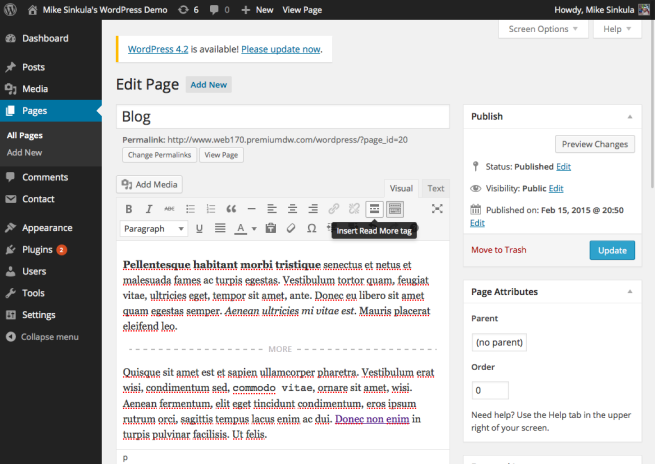Collapse the Page Attributes panel
This screenshot has width=655, height=464.
(630, 292)
